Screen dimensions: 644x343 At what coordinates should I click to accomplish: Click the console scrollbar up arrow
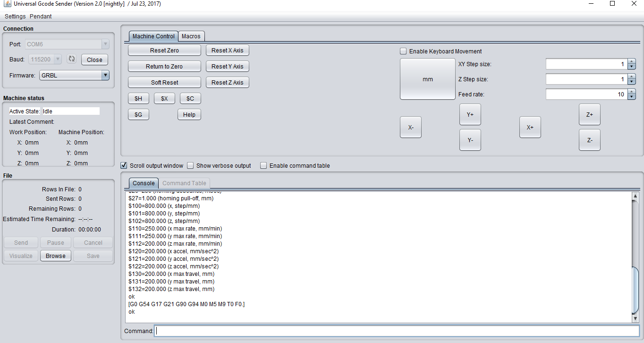point(635,196)
